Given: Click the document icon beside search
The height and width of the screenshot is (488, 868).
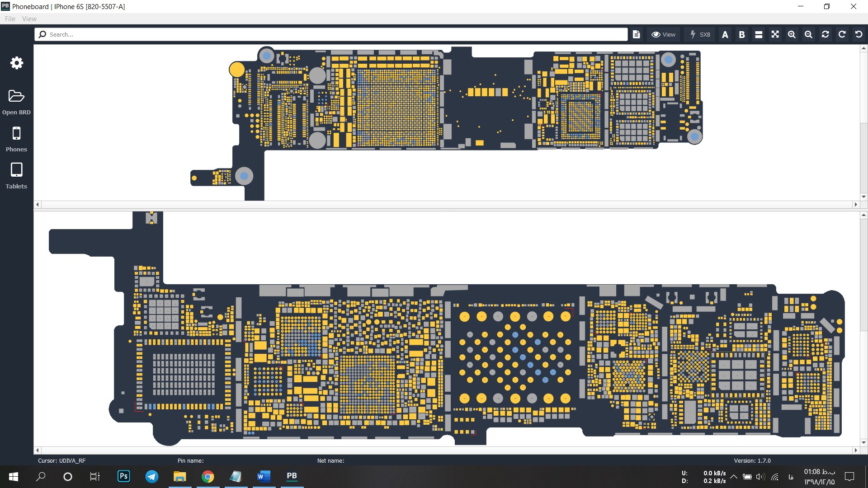Looking at the screenshot, I should point(636,34).
